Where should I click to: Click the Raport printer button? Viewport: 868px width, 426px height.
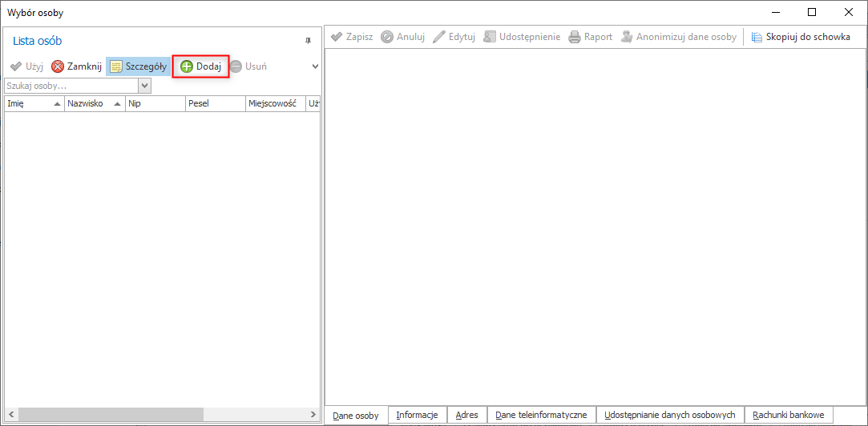pos(591,37)
